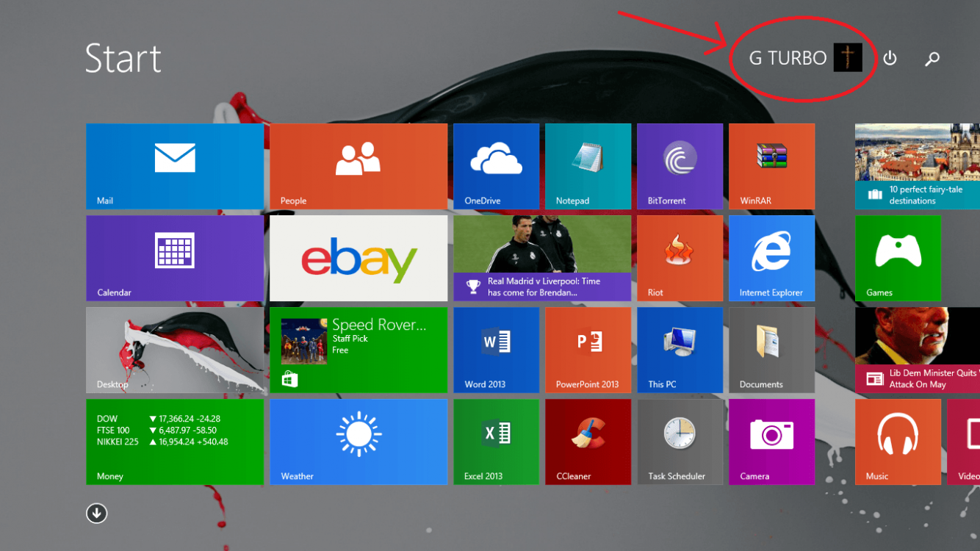Click the Search magnifier button
Viewport: 980px width, 551px height.
932,59
